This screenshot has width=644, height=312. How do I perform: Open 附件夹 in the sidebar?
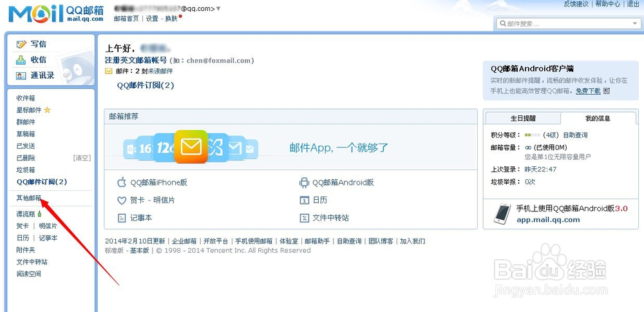pos(26,249)
